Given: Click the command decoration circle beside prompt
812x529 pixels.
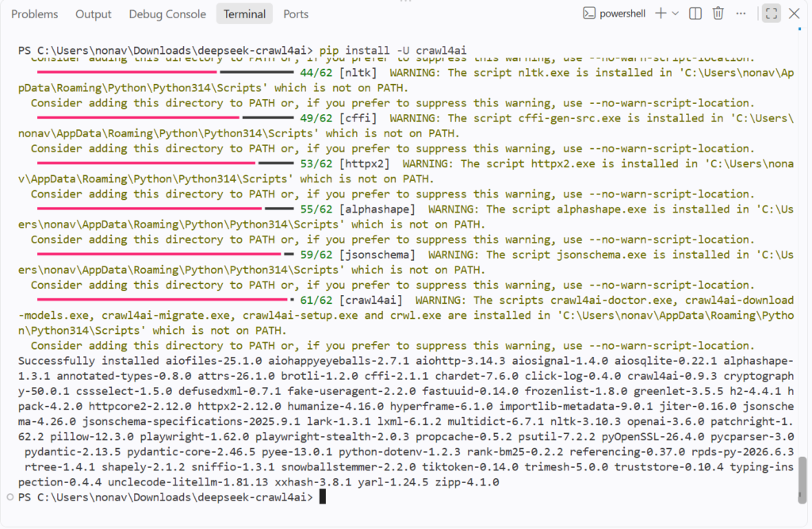Looking at the screenshot, I should [10, 496].
